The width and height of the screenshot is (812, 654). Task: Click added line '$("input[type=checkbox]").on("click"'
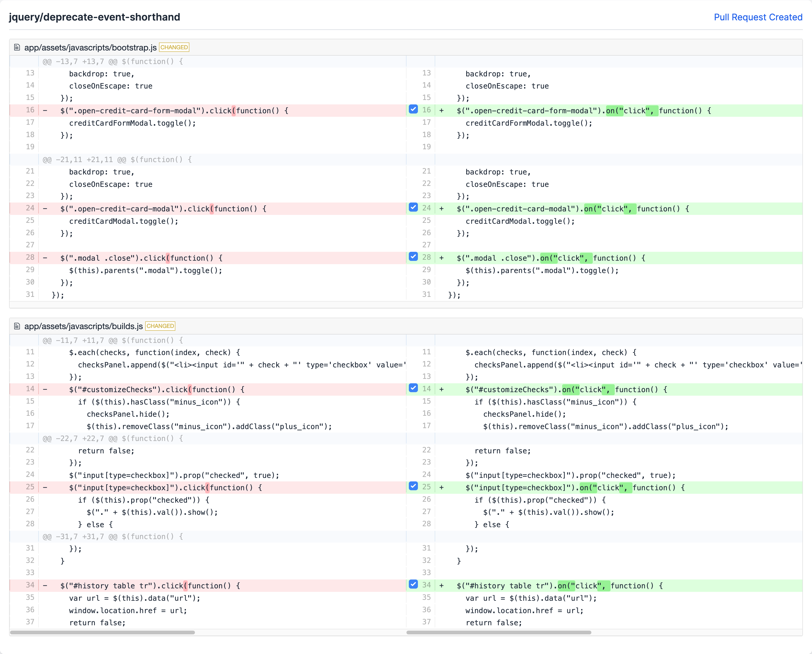(x=575, y=487)
